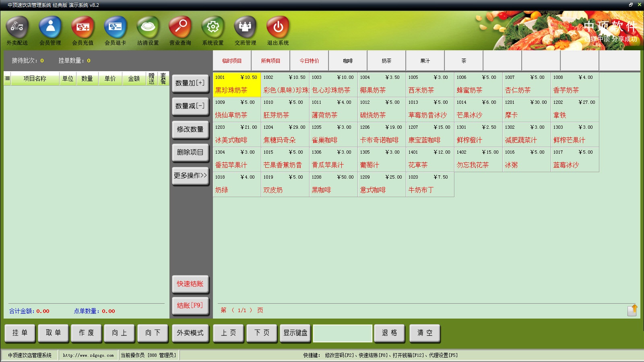Click the 交班管理 shift handover icon

click(245, 27)
